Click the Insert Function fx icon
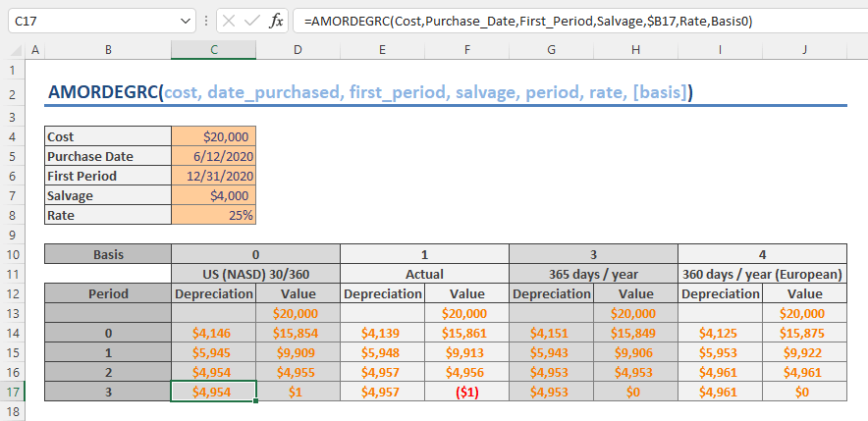 [277, 21]
